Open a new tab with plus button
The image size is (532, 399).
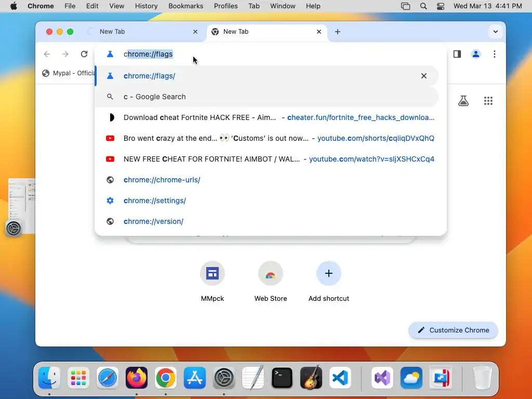[x=337, y=32]
